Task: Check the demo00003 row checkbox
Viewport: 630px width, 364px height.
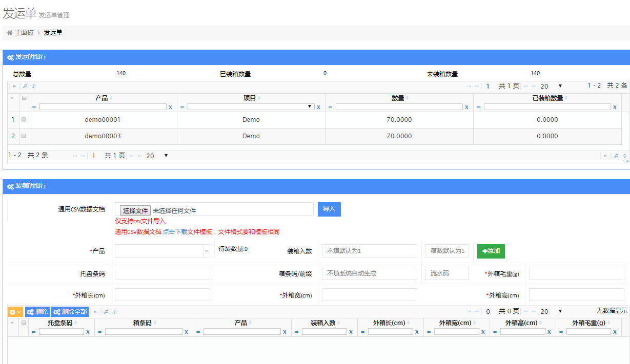Action: [24, 136]
